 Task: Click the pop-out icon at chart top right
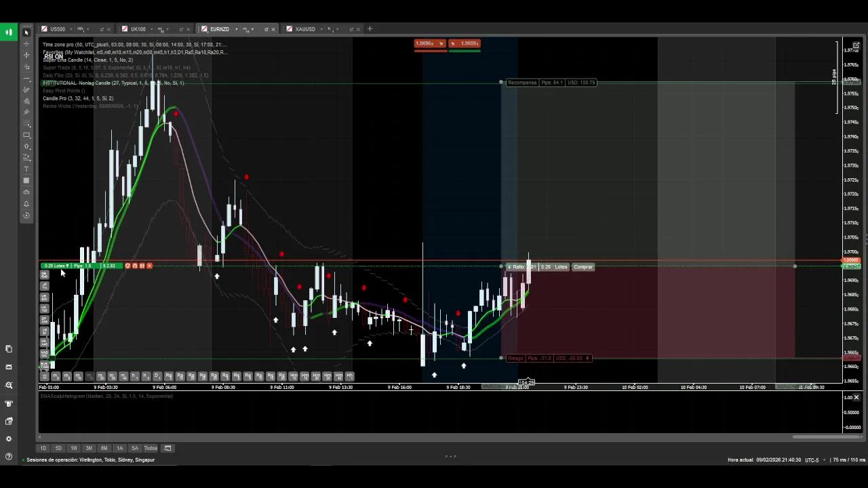click(856, 45)
